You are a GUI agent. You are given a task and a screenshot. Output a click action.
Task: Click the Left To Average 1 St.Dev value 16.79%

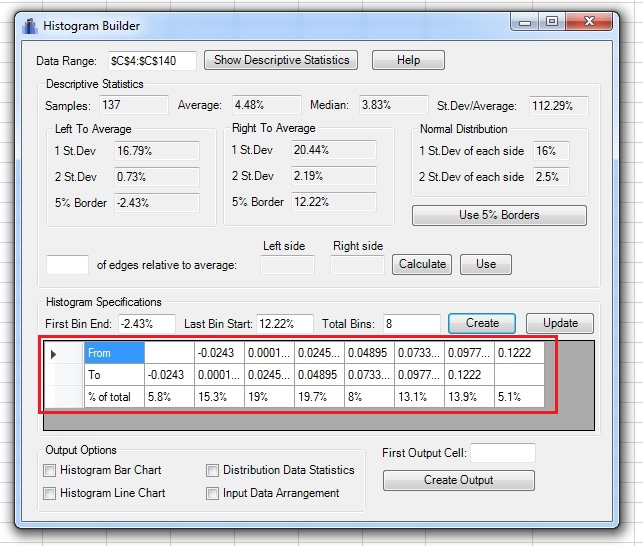click(x=157, y=151)
